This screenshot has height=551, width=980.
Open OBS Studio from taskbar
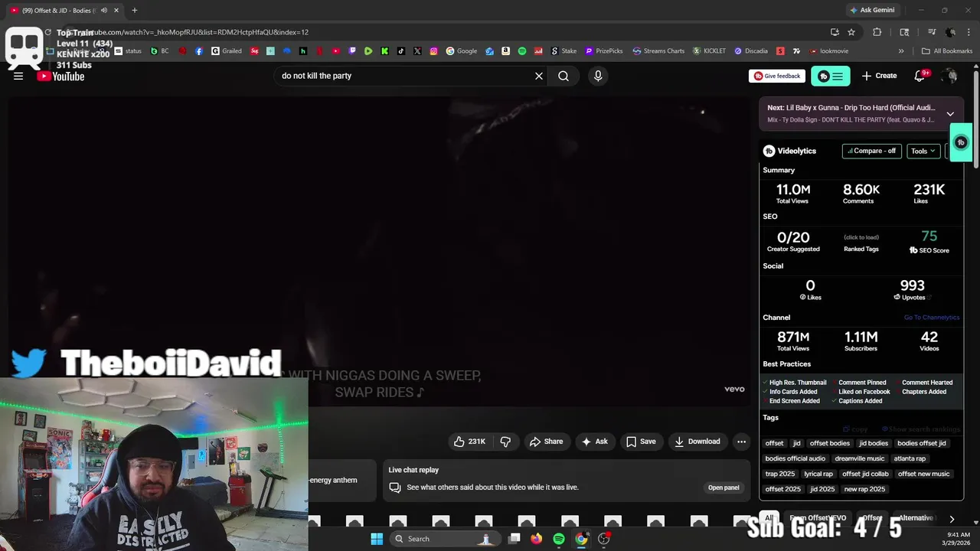click(x=604, y=539)
